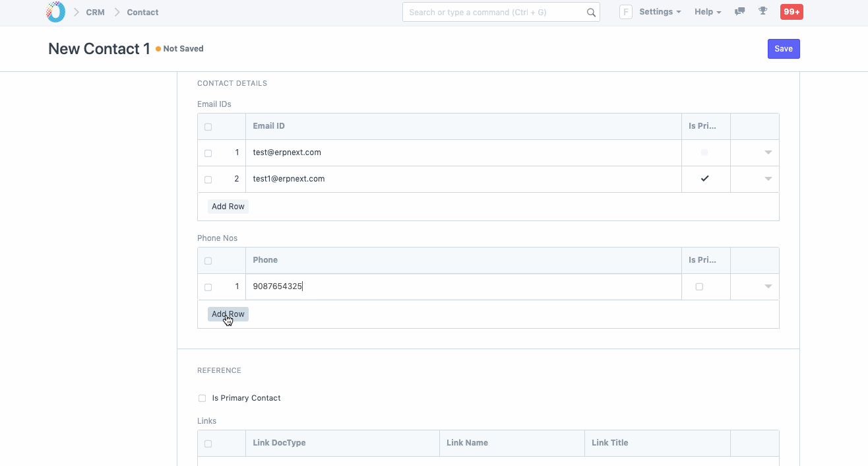Toggle Is Primary for test1@erpnext.com
This screenshot has width=868, height=466.
pos(704,179)
